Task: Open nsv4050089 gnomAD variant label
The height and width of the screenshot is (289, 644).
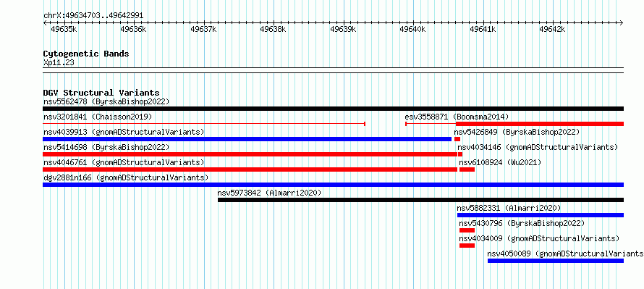Action: [x=566, y=254]
